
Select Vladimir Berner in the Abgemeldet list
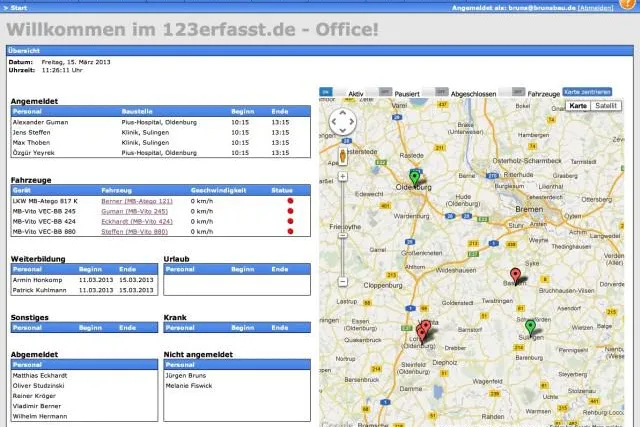(x=37, y=406)
